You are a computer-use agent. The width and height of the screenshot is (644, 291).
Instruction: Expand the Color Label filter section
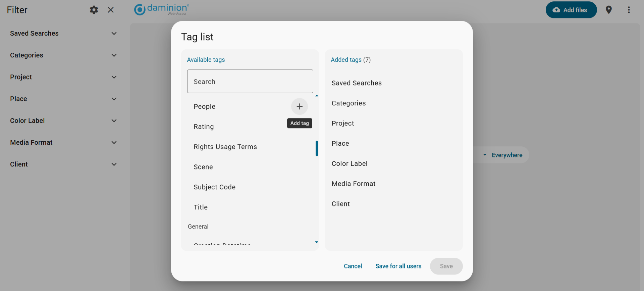[114, 121]
